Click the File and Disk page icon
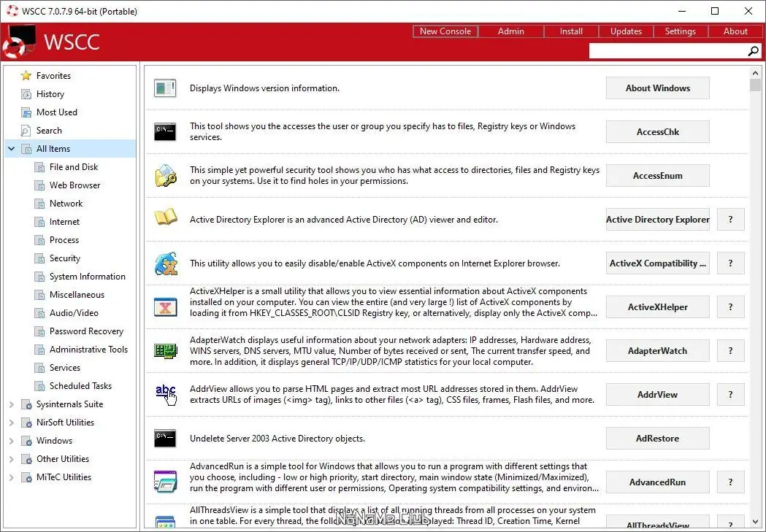This screenshot has width=766, height=532. tap(39, 167)
